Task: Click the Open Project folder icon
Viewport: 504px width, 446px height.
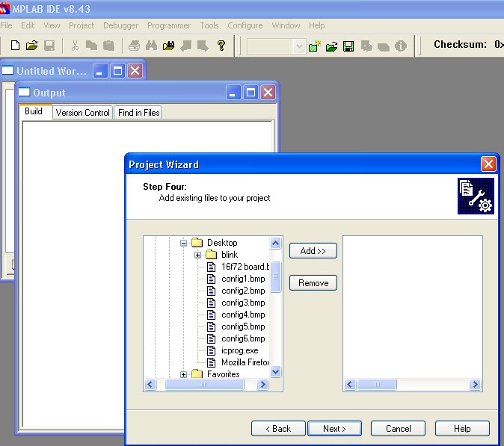Action: (x=331, y=46)
